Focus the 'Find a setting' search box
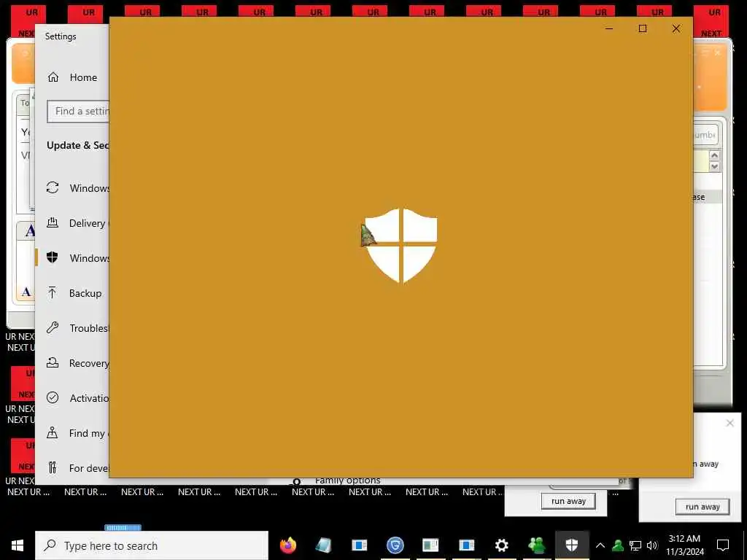The width and height of the screenshot is (747, 560). (78, 112)
